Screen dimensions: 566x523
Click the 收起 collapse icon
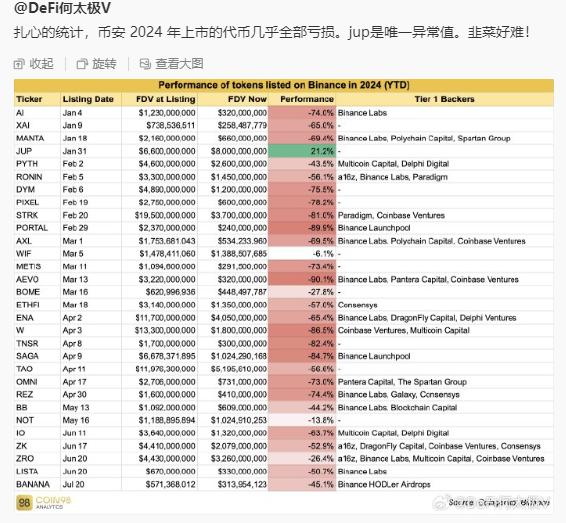coord(19,64)
